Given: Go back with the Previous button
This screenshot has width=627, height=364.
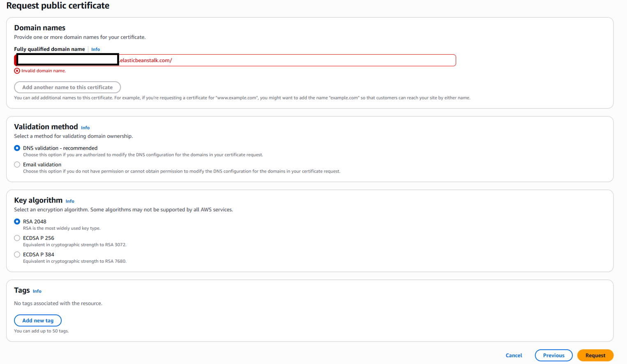Looking at the screenshot, I should coord(553,355).
